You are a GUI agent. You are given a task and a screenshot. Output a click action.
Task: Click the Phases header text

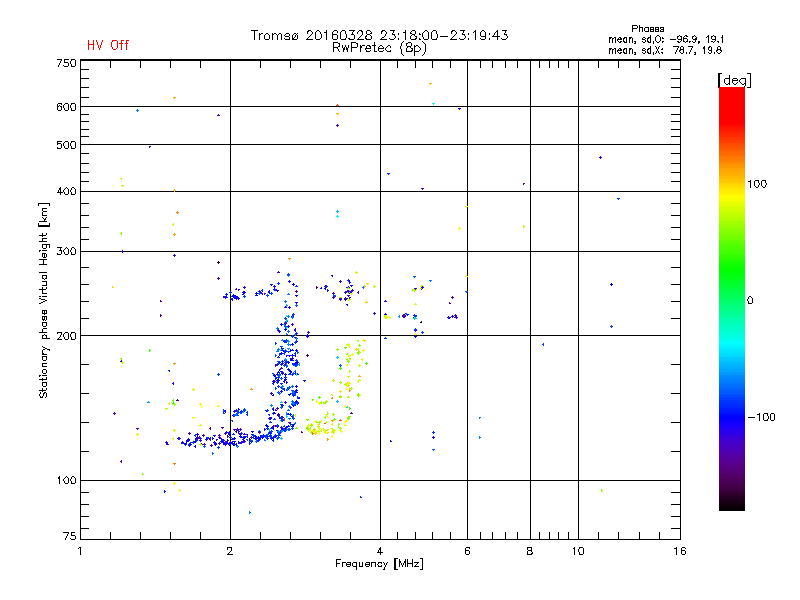pos(647,29)
